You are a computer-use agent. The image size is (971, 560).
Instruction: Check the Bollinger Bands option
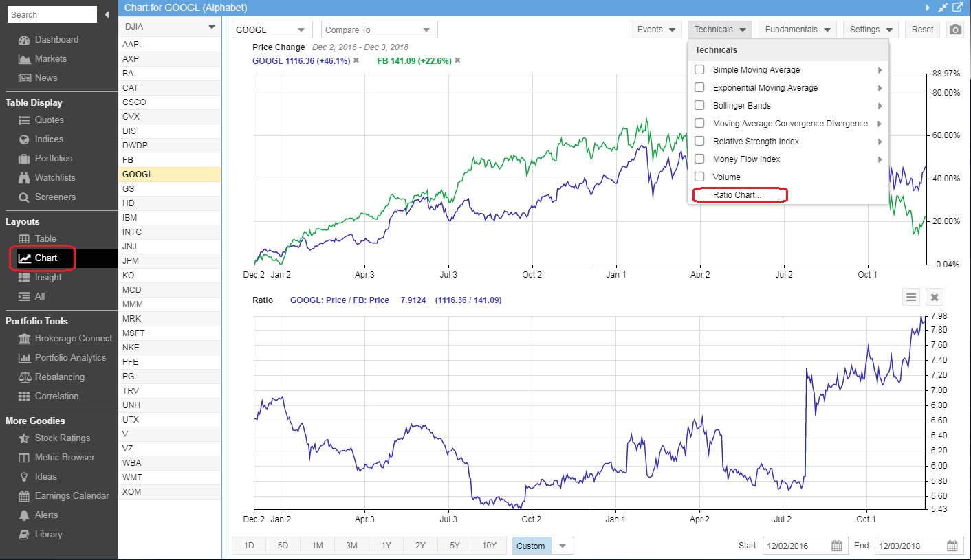pyautogui.click(x=699, y=106)
